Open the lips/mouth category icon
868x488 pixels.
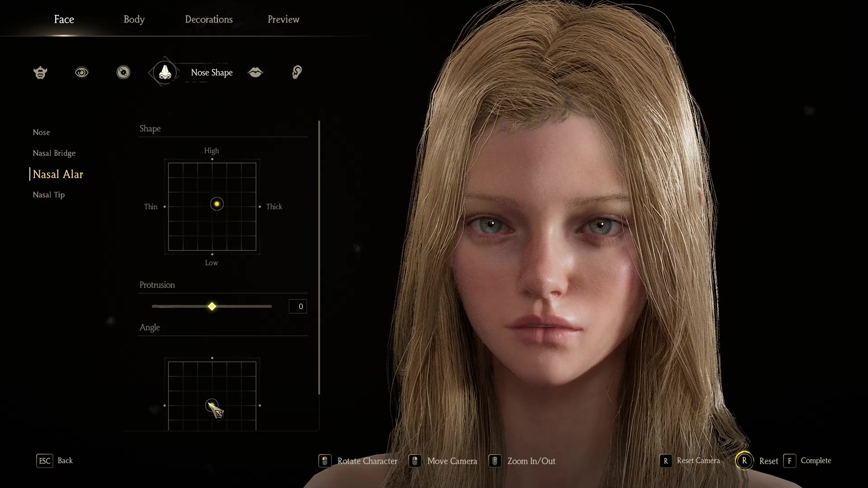coord(255,72)
